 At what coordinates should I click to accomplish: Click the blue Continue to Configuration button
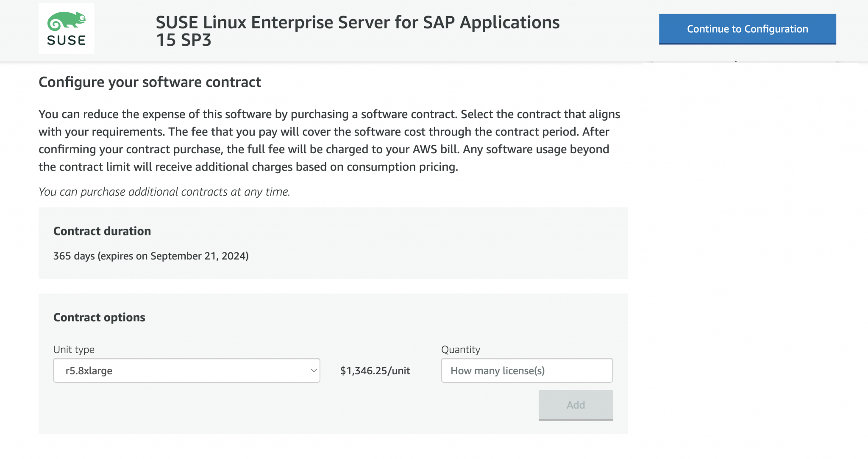coord(747,29)
